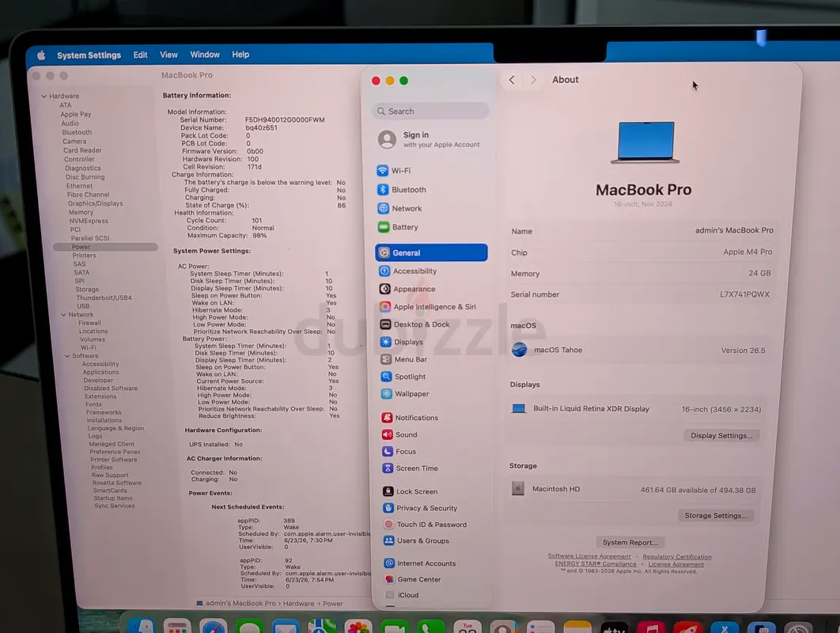This screenshot has width=840, height=633.
Task: Click the Macintosh HD storage row
Action: tap(635, 489)
